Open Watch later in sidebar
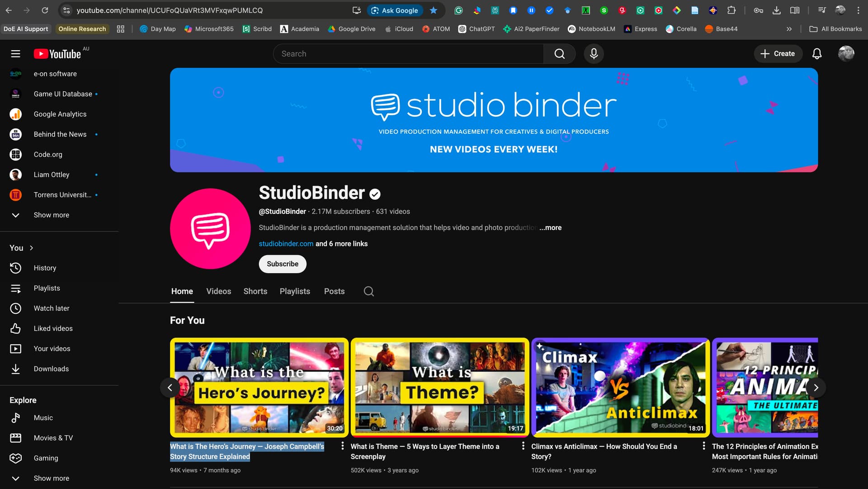Viewport: 868px width, 489px height. tap(51, 308)
